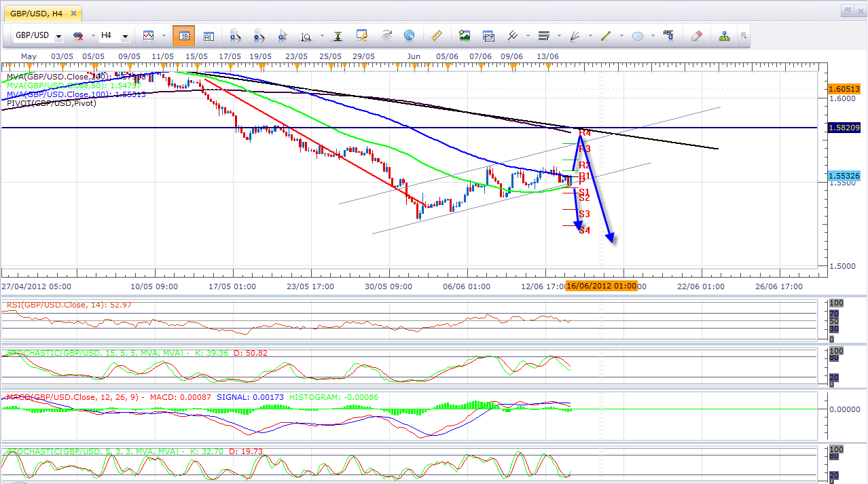Viewport: 868px width, 484px height.
Task: Click the chart template window icon
Action: 488,36
